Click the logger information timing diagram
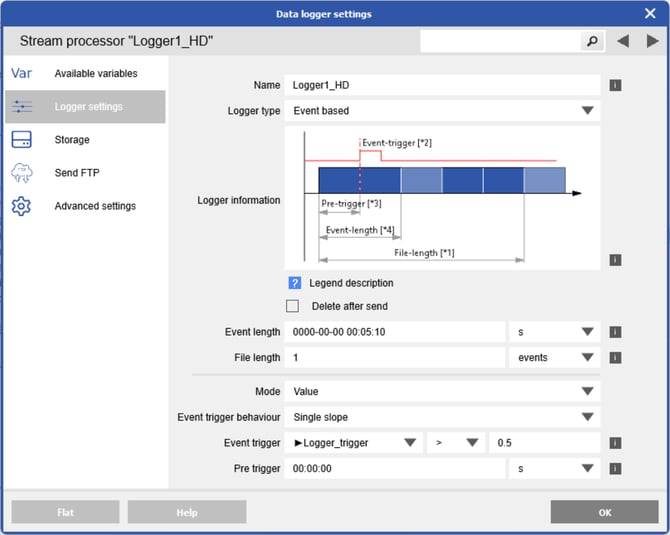The image size is (670, 535). tap(442, 198)
